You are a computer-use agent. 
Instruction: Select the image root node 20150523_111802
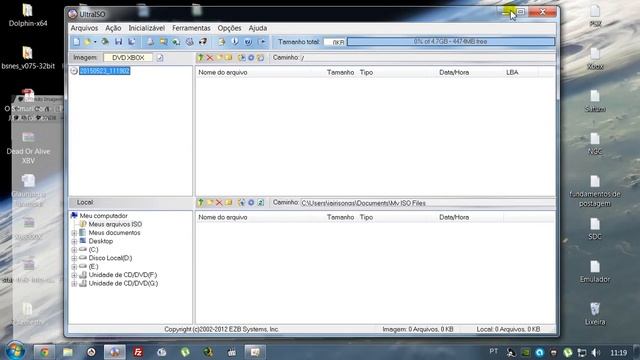(104, 71)
